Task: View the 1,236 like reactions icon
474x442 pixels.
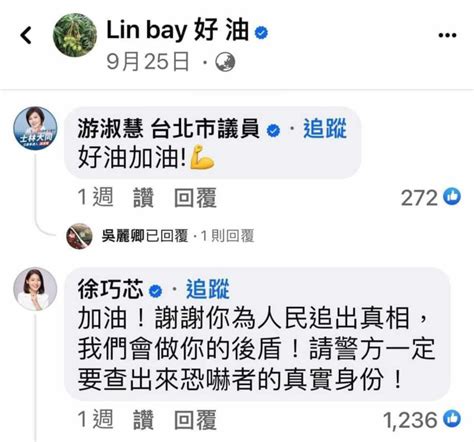Action: [452, 418]
